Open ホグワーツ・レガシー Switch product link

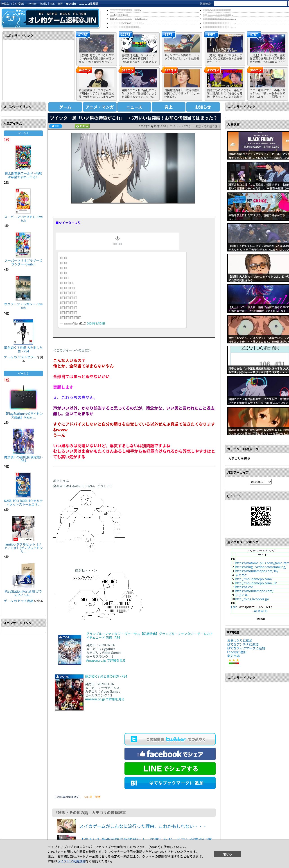[x=23, y=306]
